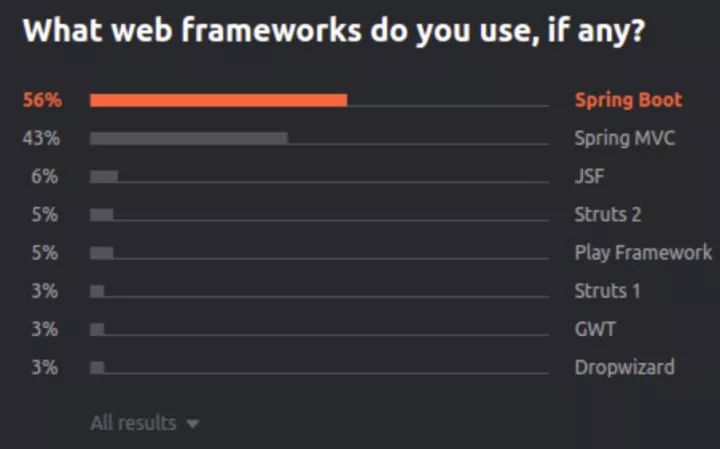
Task: Select the gray Spring MVC bar
Action: point(188,138)
